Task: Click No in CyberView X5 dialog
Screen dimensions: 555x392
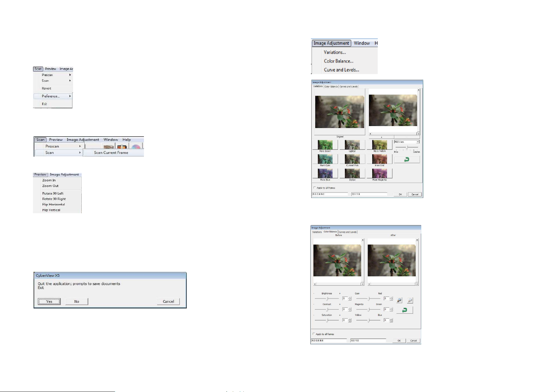Action: [x=76, y=301]
